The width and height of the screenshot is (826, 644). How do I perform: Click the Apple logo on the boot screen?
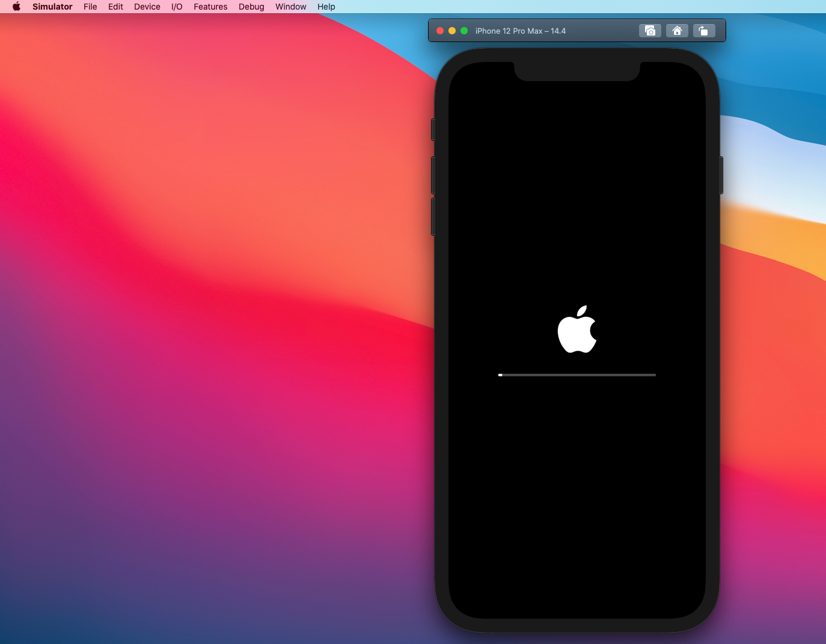577,330
